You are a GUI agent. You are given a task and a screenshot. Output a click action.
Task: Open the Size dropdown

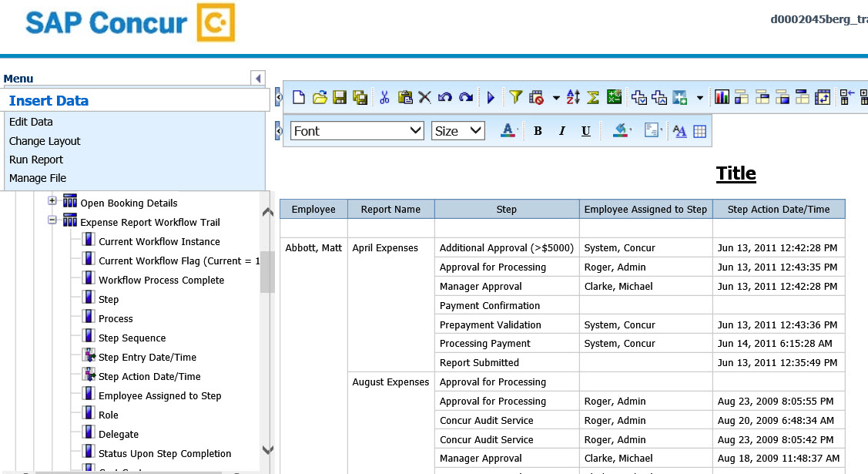[x=457, y=131]
